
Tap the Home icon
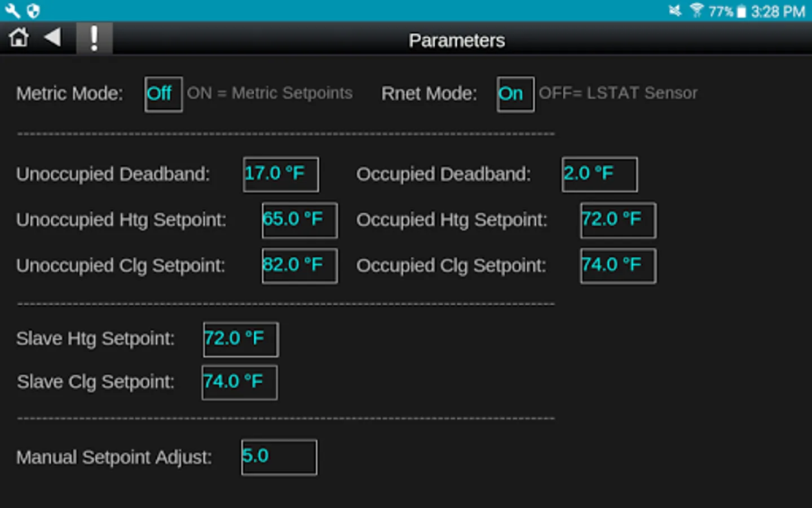pyautogui.click(x=19, y=38)
